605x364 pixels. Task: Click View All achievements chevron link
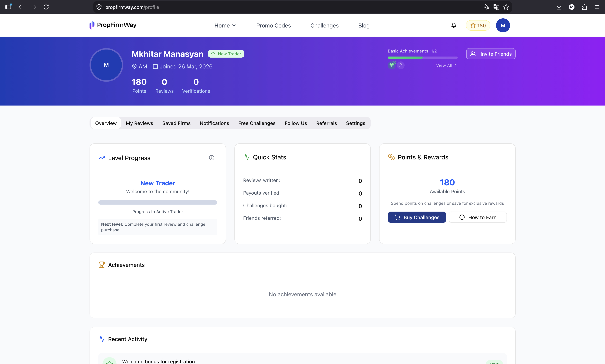446,65
